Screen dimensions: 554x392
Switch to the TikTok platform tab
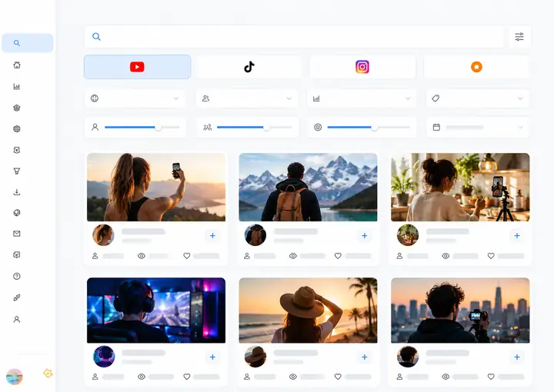point(249,67)
